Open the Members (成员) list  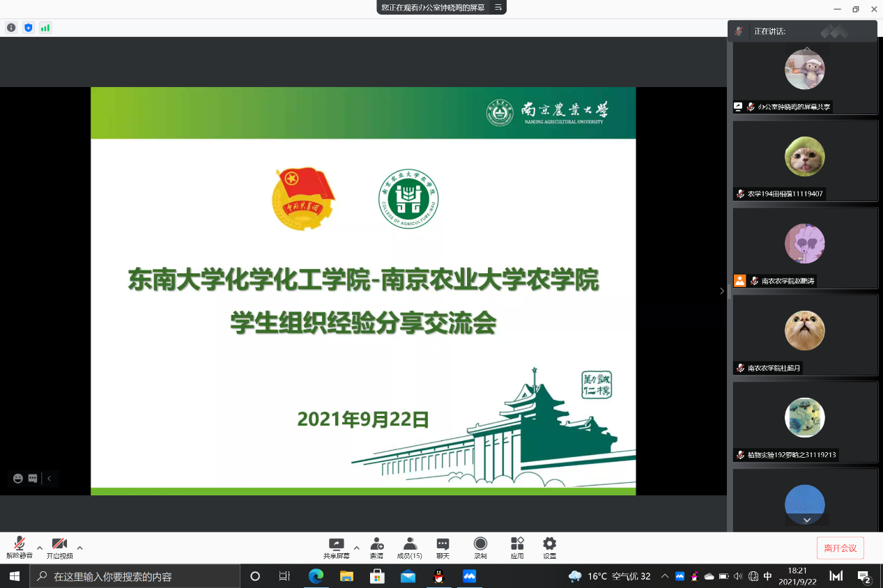pos(410,544)
